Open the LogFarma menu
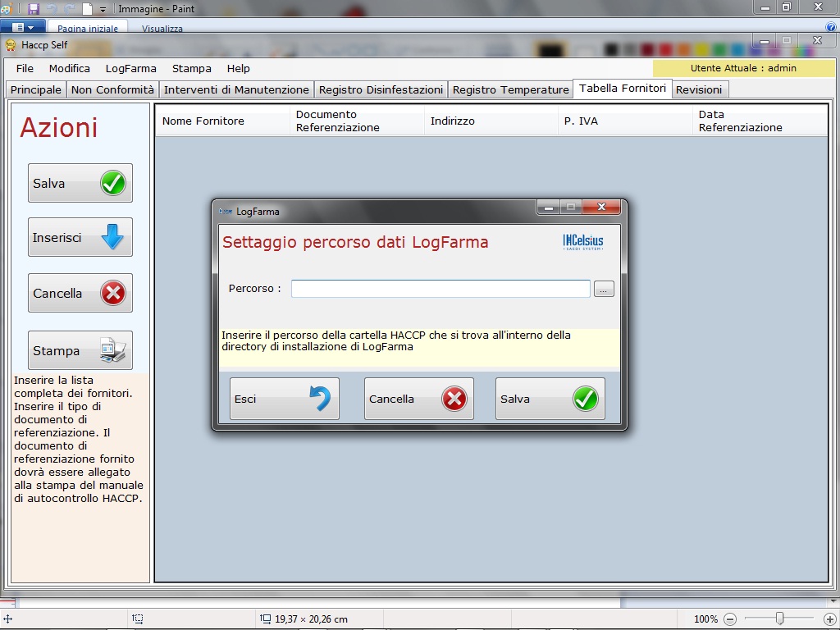 [x=130, y=68]
